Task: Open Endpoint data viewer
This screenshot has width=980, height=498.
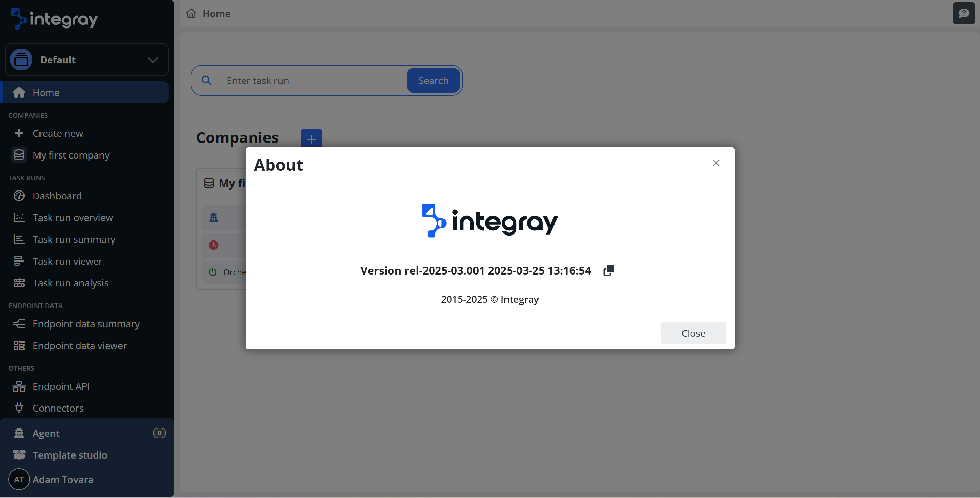Action: tap(80, 345)
